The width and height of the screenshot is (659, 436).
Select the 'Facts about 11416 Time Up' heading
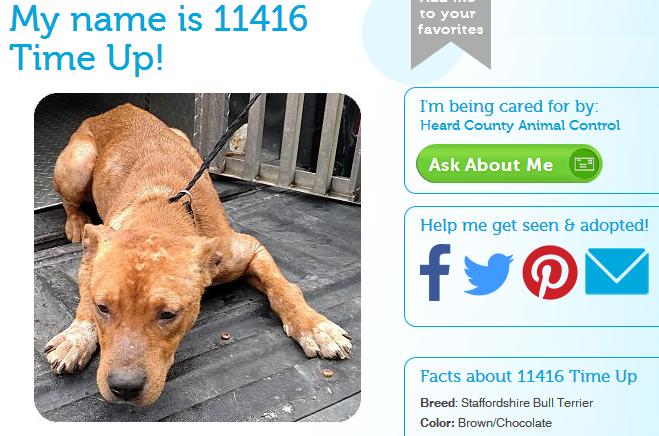pos(528,376)
